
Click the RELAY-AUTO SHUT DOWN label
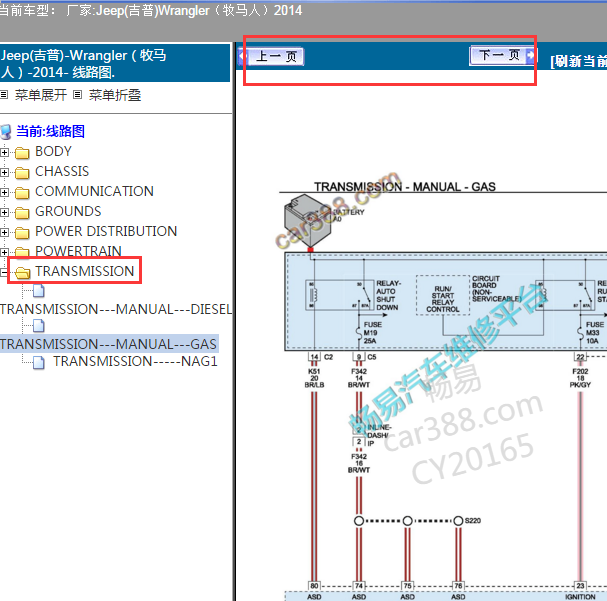(x=388, y=295)
